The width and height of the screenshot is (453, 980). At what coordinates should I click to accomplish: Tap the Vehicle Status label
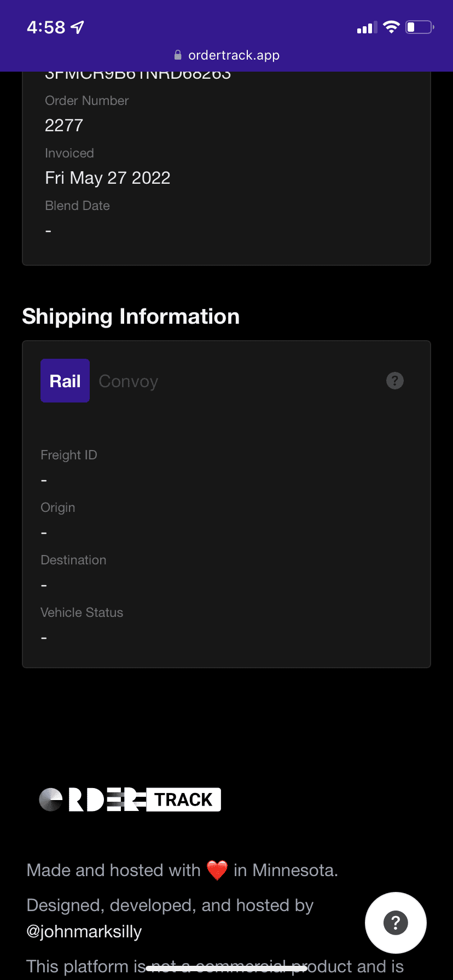(x=82, y=612)
